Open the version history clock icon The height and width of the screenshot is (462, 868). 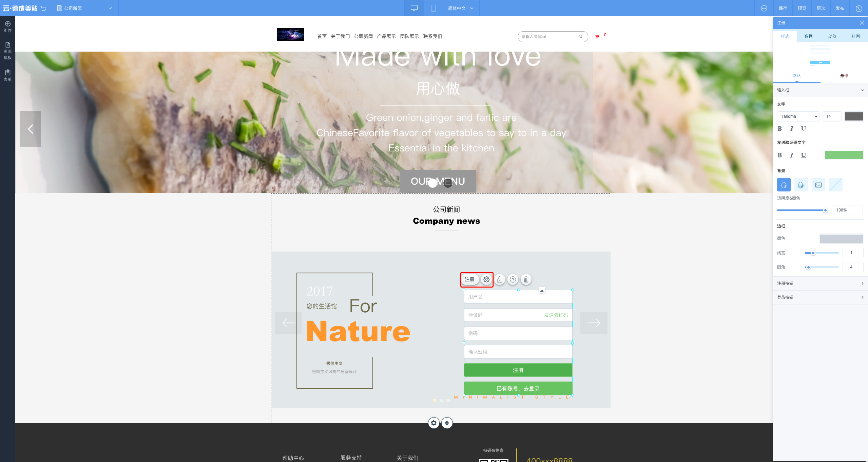[x=859, y=8]
